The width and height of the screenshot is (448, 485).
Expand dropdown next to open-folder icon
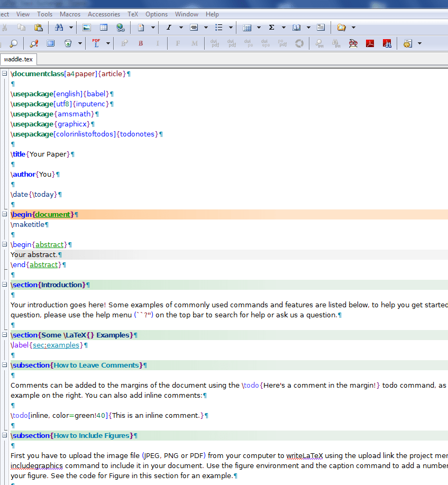353,28
